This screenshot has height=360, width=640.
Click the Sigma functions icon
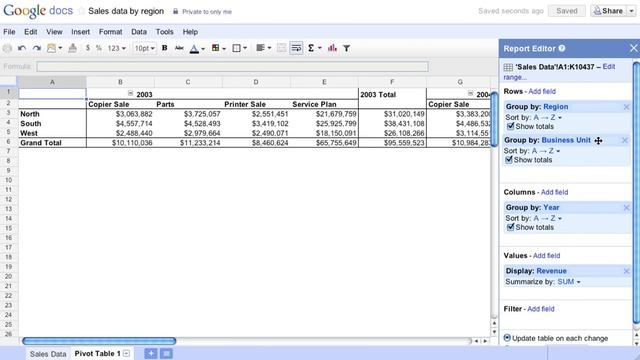311,48
